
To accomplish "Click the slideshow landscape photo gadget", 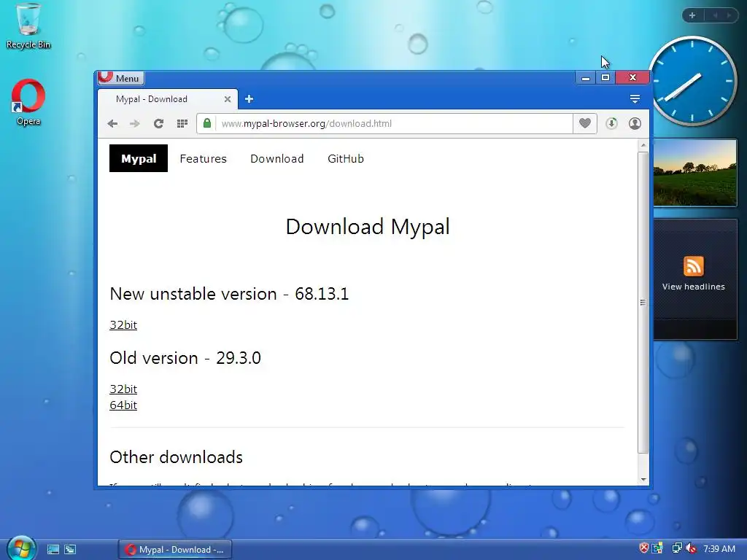I will 694,172.
